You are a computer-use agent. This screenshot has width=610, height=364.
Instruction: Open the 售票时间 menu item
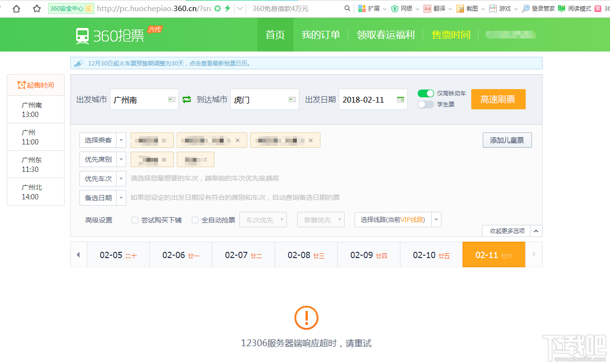[451, 34]
